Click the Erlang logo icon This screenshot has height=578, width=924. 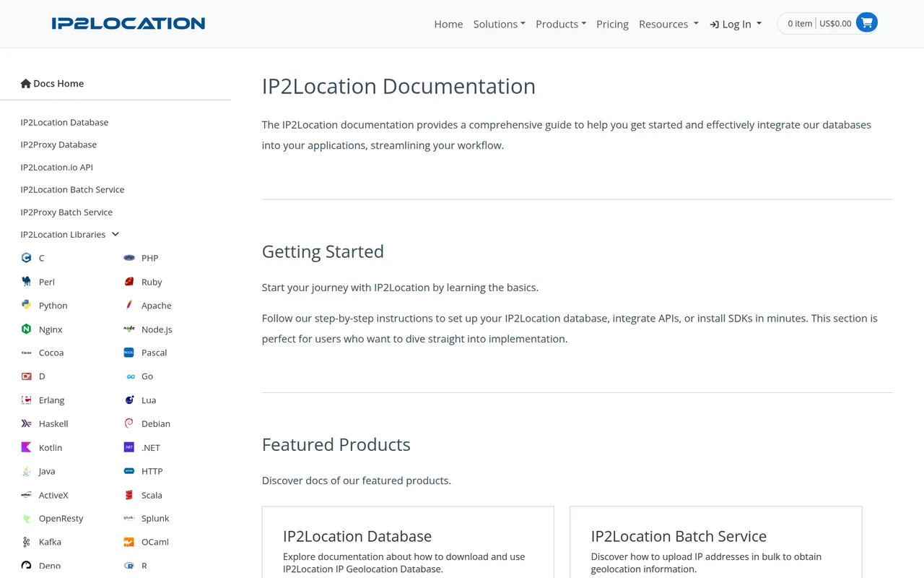click(26, 400)
